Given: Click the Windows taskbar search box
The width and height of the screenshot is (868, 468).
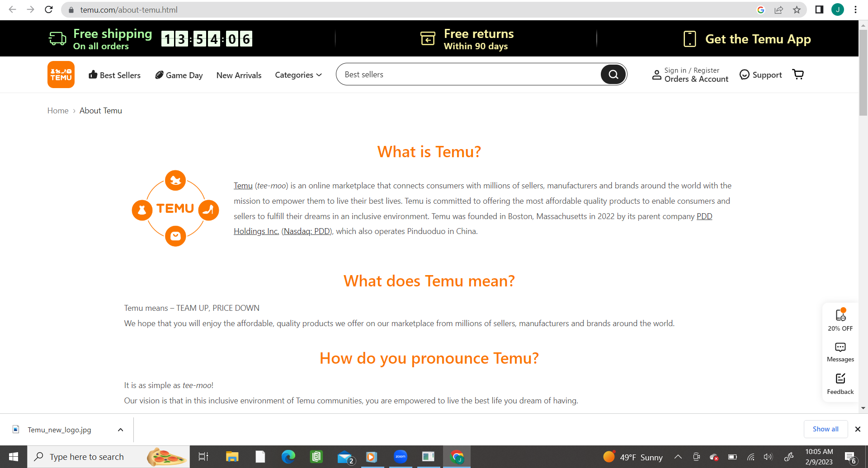Looking at the screenshot, I should 108,457.
